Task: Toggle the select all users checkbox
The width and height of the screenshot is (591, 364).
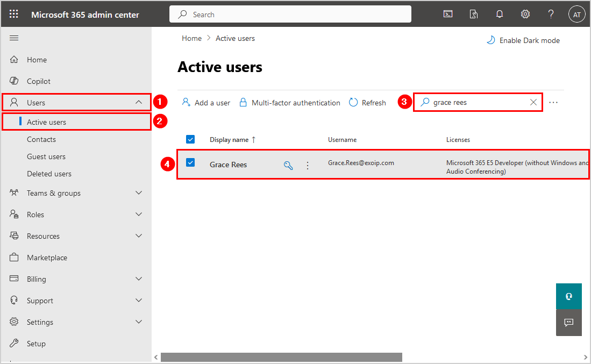Action: pos(190,139)
